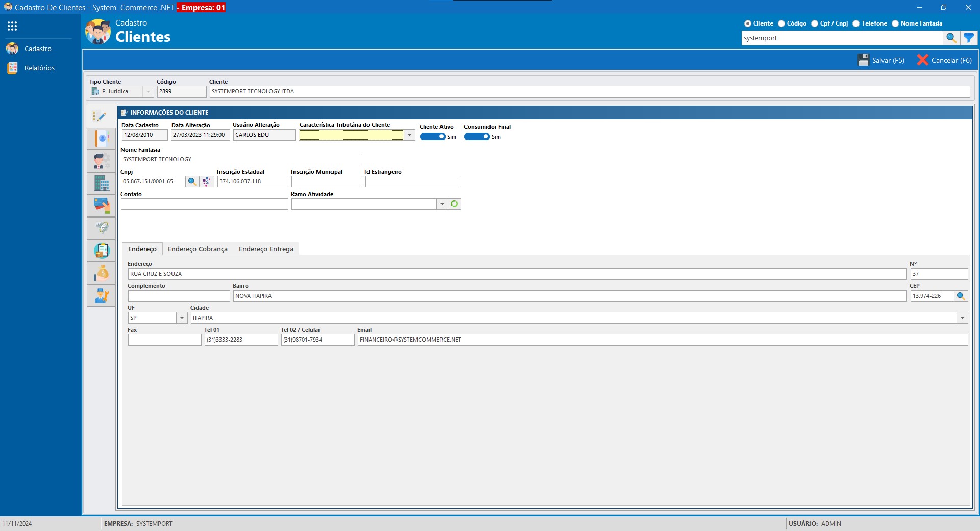Expand the Tipo Cliente combo box
The image size is (980, 531).
click(148, 92)
